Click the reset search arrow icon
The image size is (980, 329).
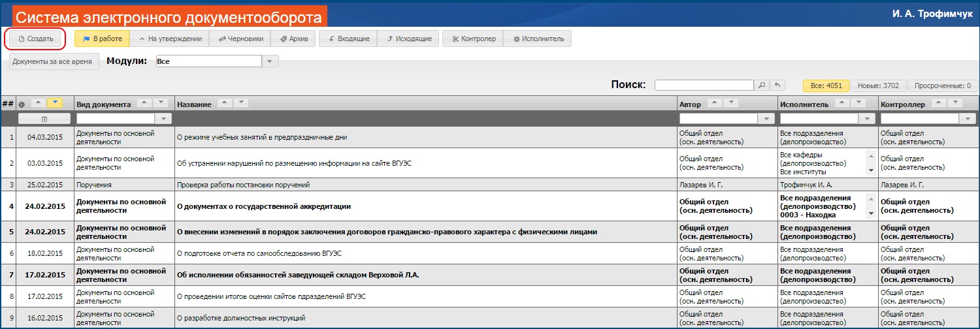click(777, 86)
